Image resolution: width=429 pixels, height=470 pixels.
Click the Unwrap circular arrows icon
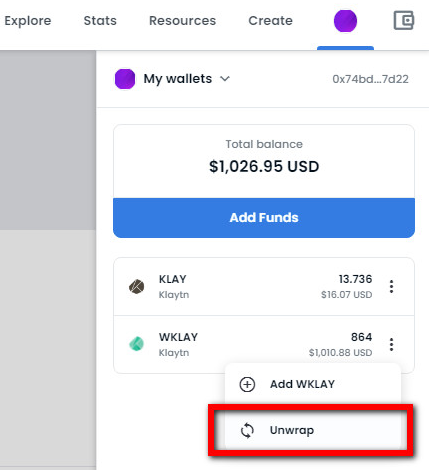coord(247,430)
